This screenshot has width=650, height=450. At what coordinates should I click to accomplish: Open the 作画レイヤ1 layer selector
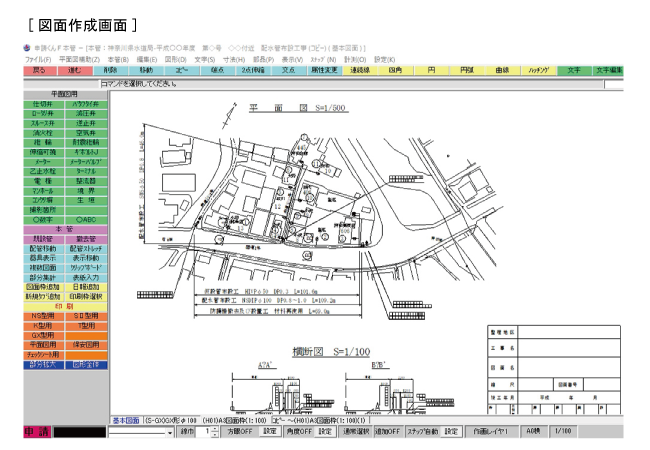494,431
